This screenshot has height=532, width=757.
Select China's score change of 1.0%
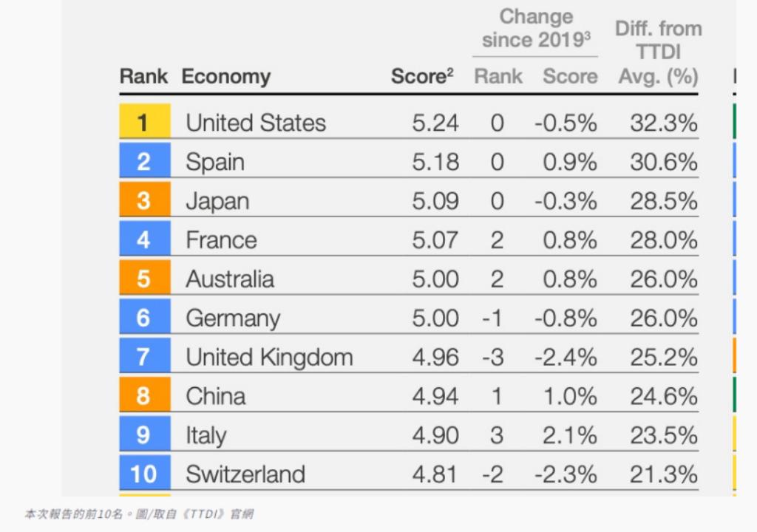(x=569, y=397)
